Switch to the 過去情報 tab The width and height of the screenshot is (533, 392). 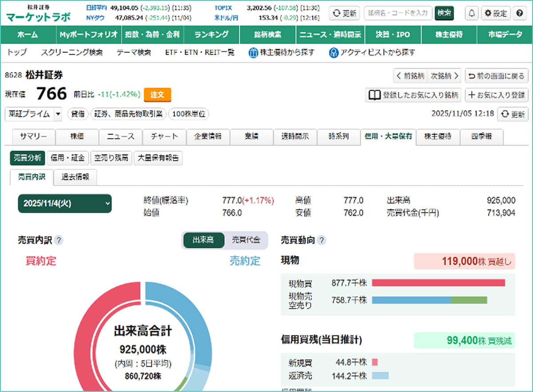point(75,177)
